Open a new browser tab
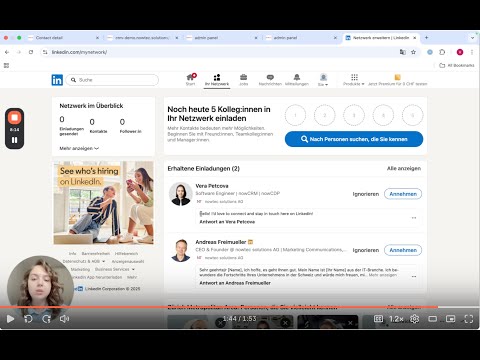Viewport: 480px width, 360px height. click(426, 38)
